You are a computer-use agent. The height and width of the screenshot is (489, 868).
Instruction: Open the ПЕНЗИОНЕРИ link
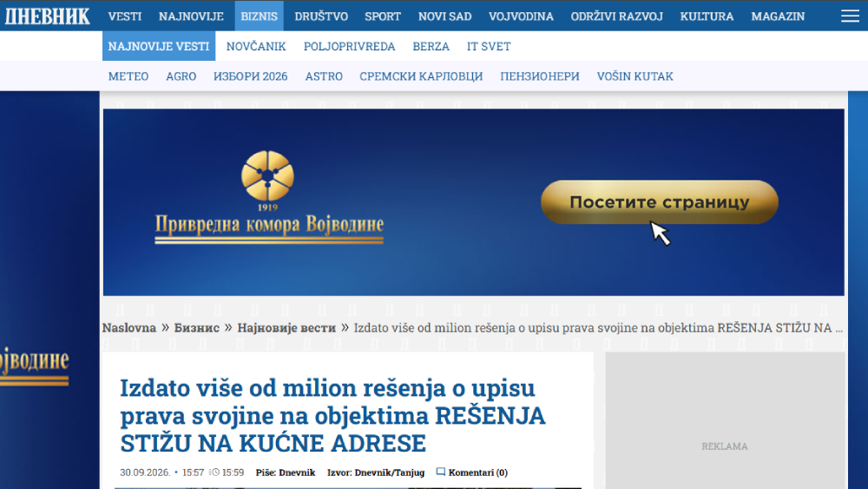coord(540,76)
